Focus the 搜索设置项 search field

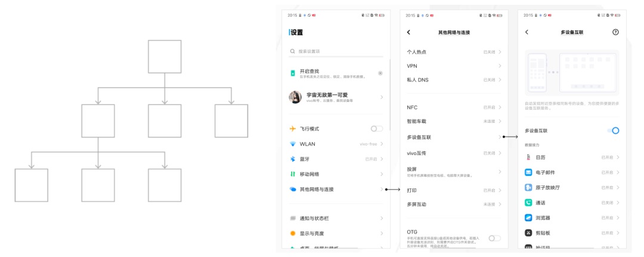[x=336, y=51]
